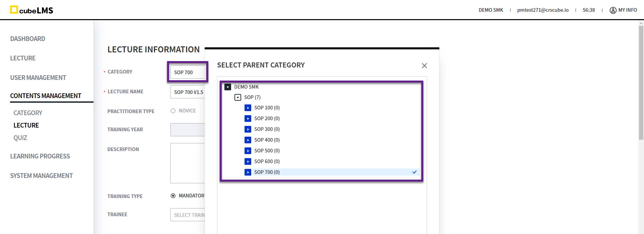The height and width of the screenshot is (234, 644).
Task: Open MY INFO user profile icon
Action: [x=613, y=10]
